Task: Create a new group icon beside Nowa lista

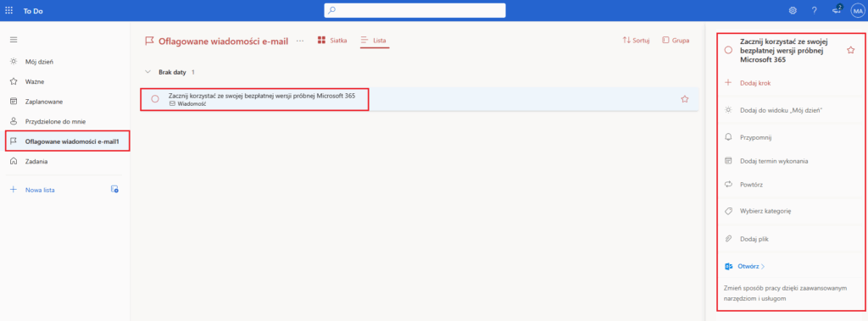Action: pos(114,190)
